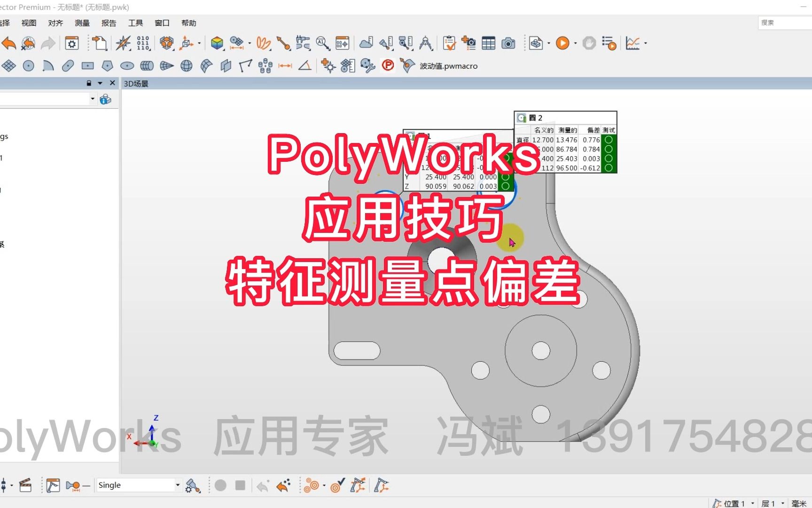The image size is (812, 508).
Task: Click the orange Undo arrow
Action: pos(8,43)
